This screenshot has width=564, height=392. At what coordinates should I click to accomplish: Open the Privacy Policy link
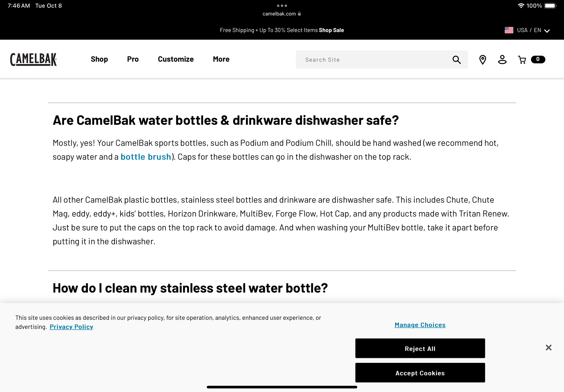[x=71, y=327]
